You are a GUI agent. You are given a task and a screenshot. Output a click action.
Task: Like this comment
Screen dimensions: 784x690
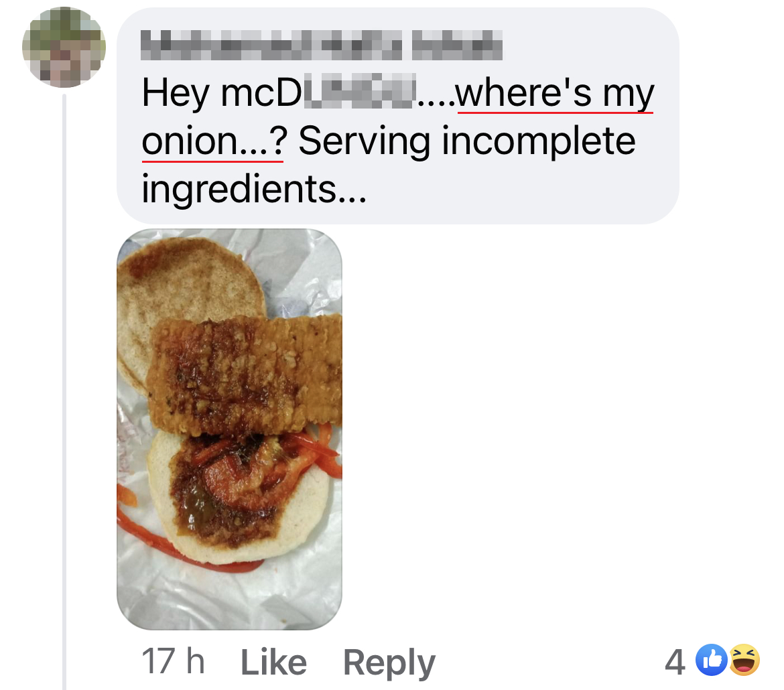[x=273, y=663]
